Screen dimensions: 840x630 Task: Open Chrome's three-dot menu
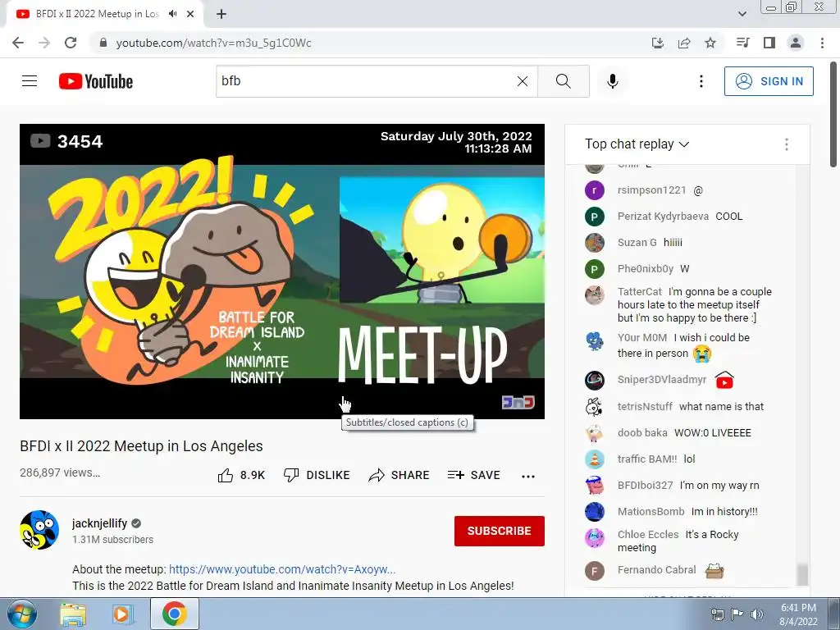(822, 43)
